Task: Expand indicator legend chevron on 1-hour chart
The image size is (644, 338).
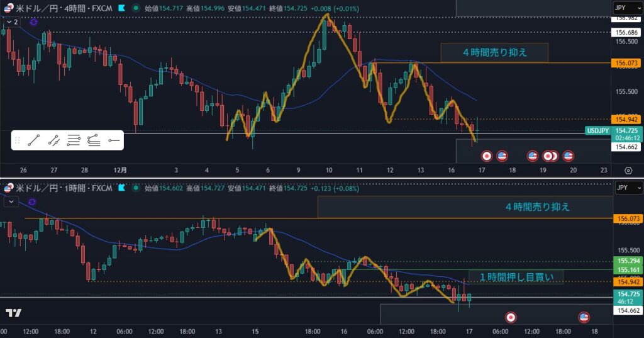Action: pos(11,201)
